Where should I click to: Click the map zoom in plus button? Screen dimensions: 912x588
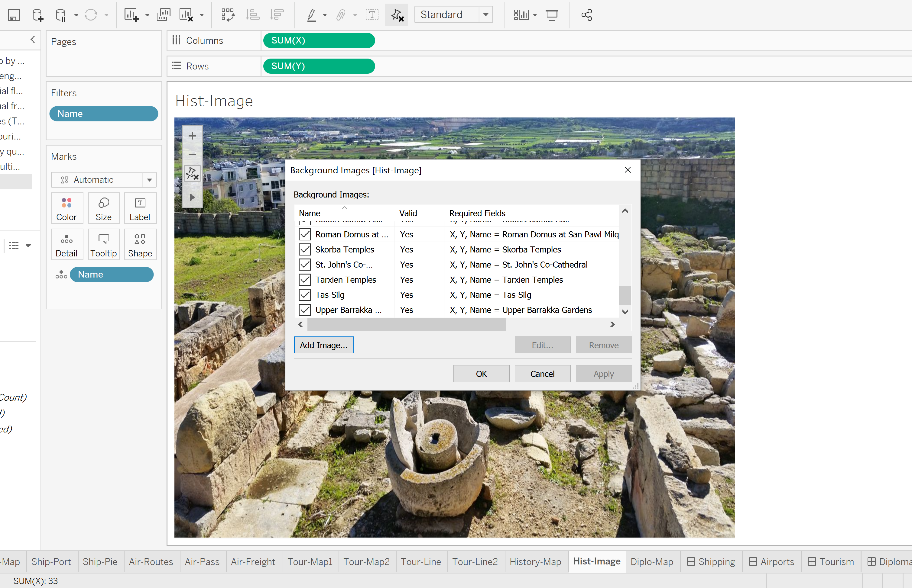192,136
